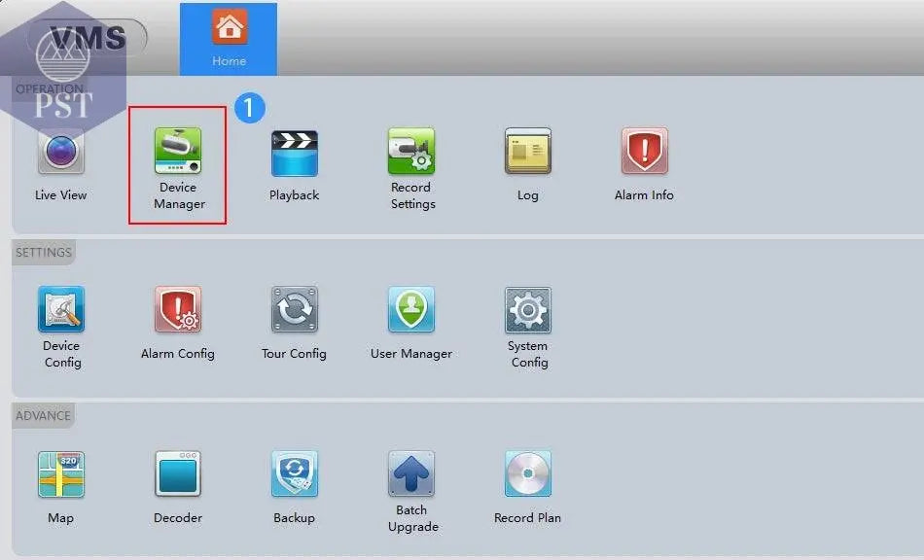Open Record Plan disc icon
This screenshot has height=560, width=924.
(x=527, y=475)
